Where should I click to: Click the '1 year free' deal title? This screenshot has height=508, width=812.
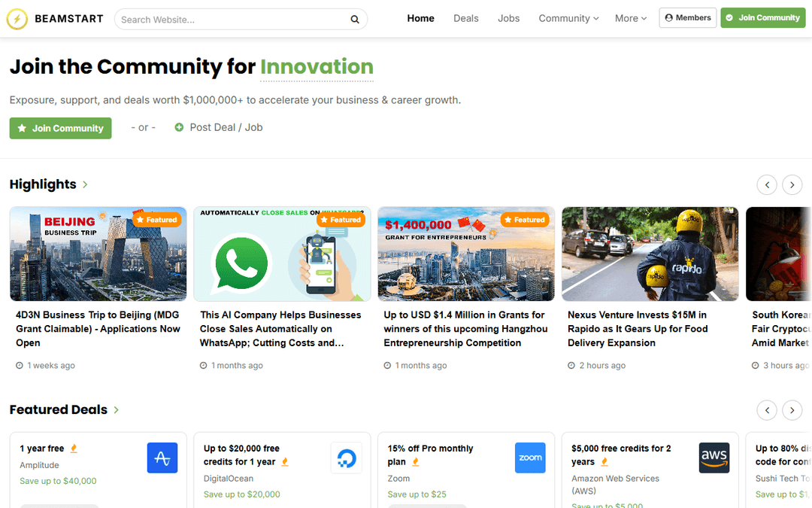42,449
